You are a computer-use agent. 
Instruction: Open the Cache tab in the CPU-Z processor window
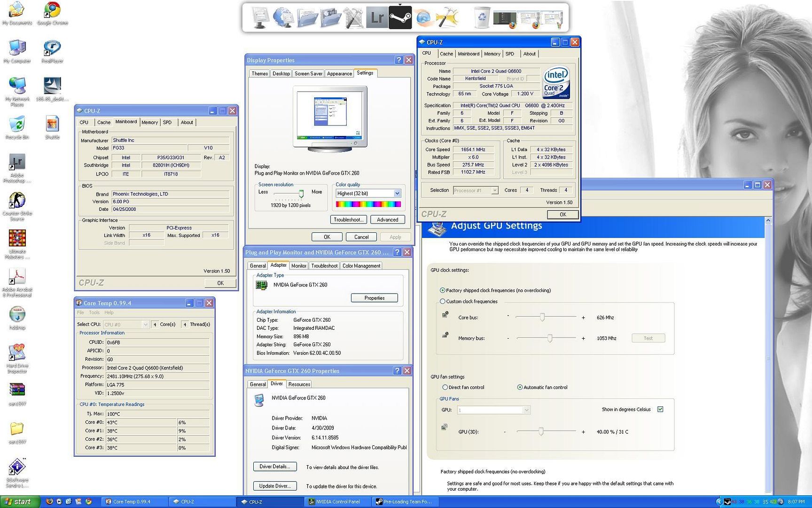click(446, 54)
